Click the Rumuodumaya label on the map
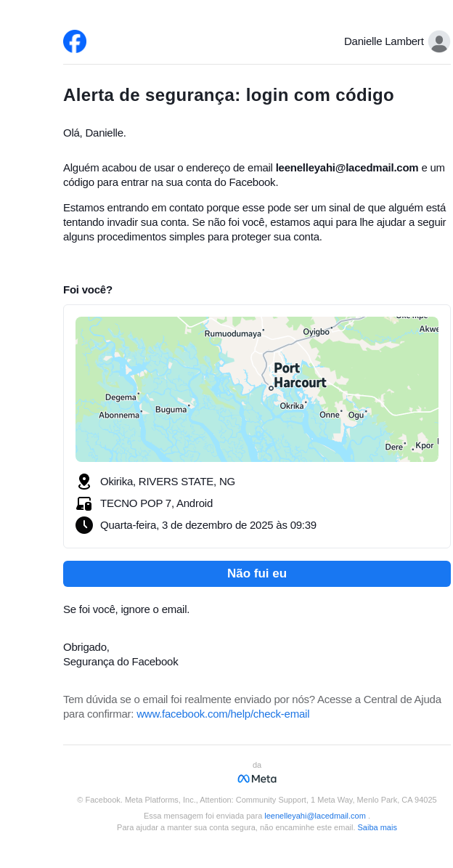 (x=232, y=333)
